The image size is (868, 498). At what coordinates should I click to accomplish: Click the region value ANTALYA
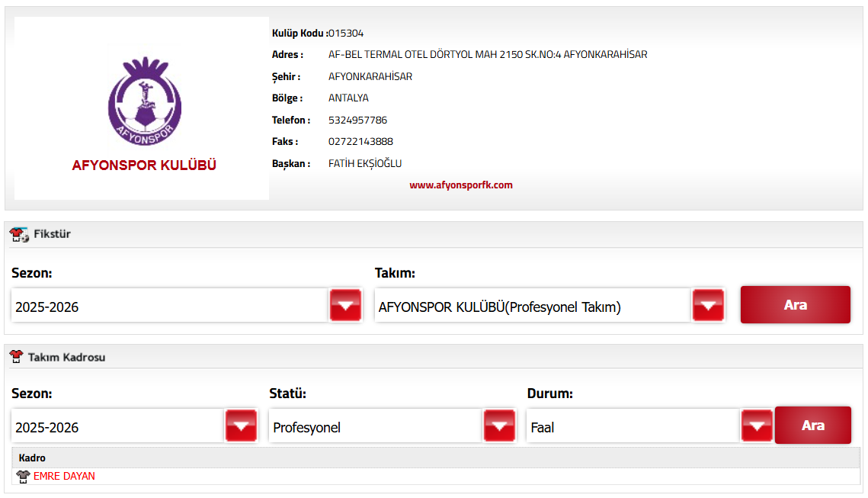click(x=348, y=98)
